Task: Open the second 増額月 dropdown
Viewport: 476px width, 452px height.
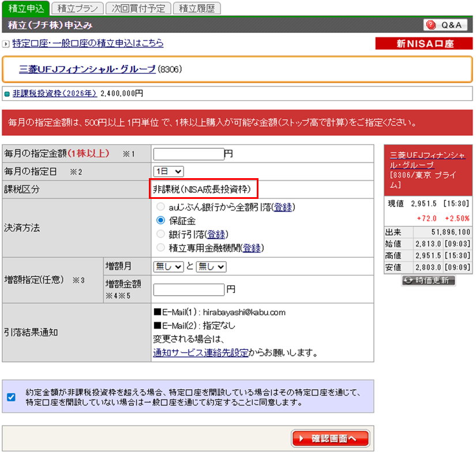Action: [211, 266]
